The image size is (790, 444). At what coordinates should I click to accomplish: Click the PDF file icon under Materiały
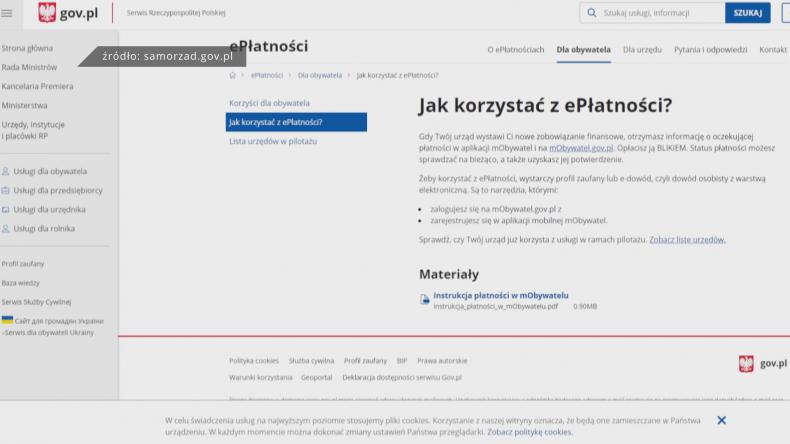[x=424, y=299]
